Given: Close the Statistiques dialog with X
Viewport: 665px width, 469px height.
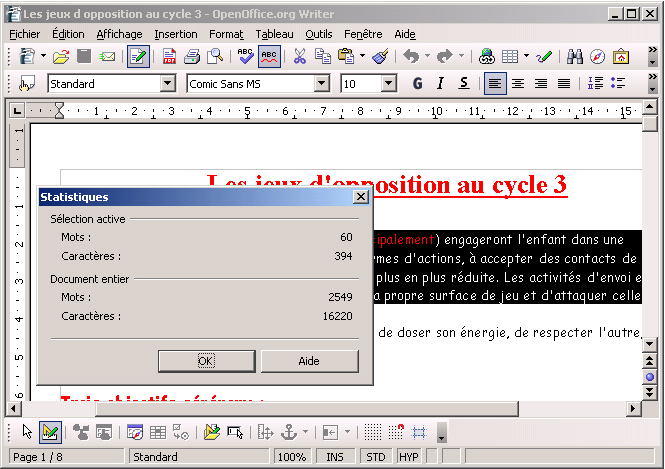Looking at the screenshot, I should point(361,197).
